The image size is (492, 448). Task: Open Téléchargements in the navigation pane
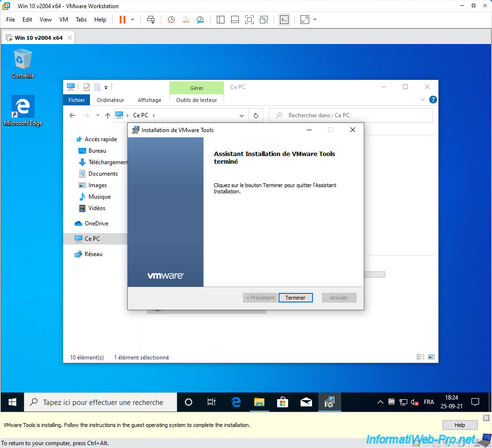click(x=102, y=162)
